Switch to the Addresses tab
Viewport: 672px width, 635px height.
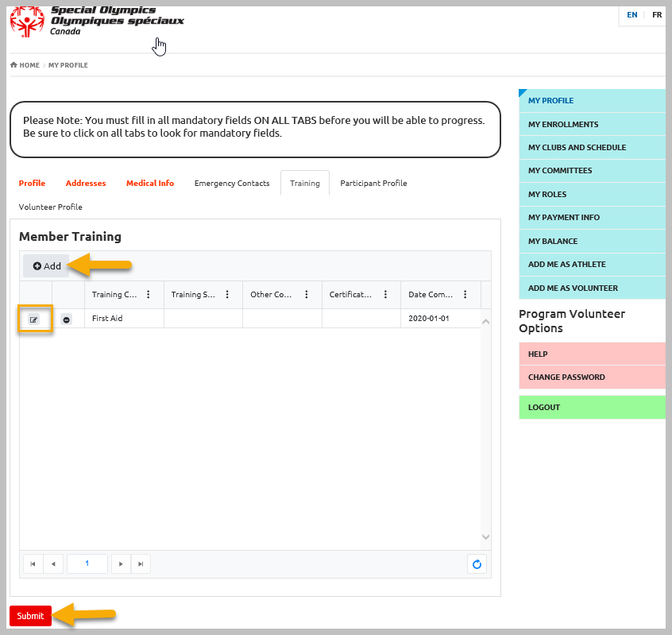click(86, 183)
